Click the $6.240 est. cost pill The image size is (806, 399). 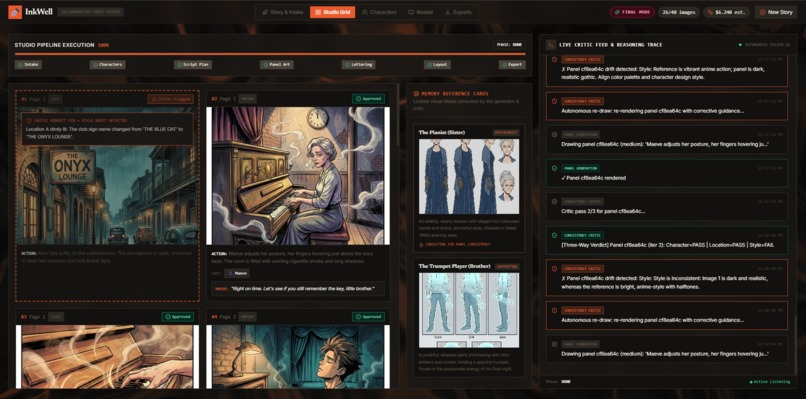tap(726, 12)
